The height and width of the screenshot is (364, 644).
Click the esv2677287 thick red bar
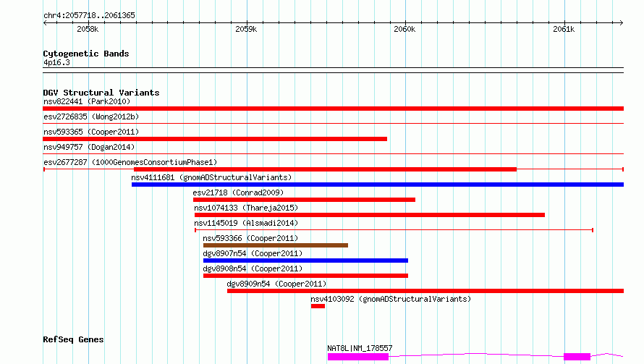pyautogui.click(x=326, y=169)
